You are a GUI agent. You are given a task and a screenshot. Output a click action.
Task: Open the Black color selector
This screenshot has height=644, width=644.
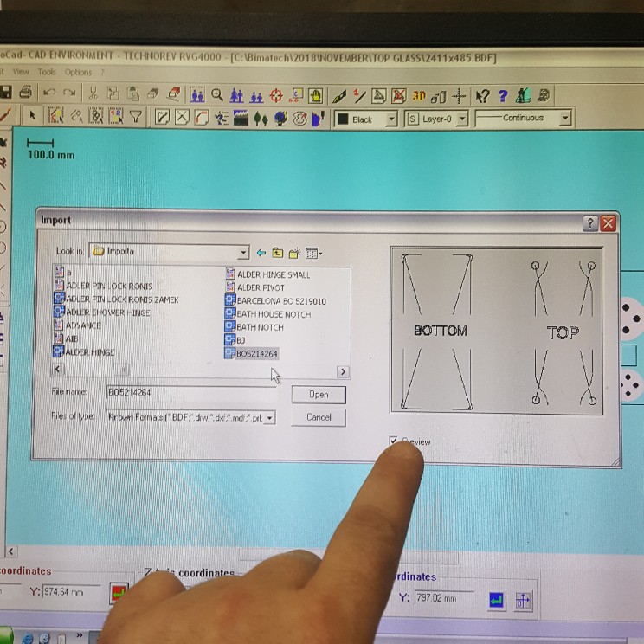coord(390,119)
